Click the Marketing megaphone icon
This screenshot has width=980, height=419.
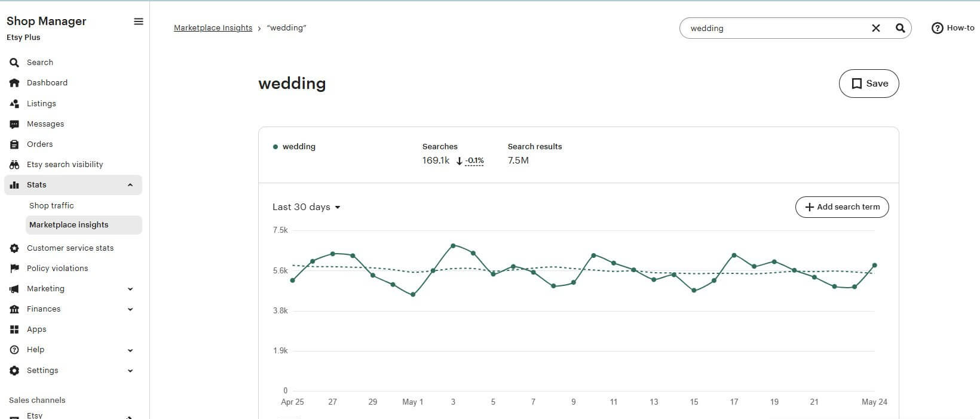[14, 289]
